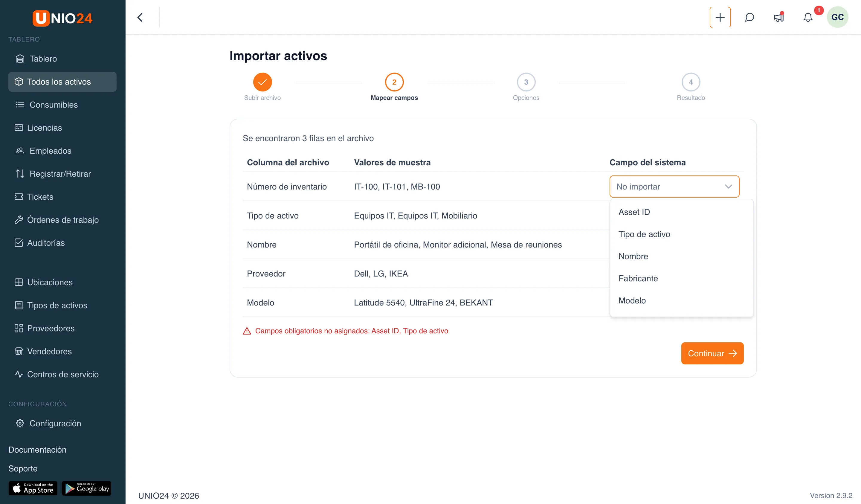Screen dimensions: 861x504
Task: Open notifications bell icon
Action: pos(808,17)
